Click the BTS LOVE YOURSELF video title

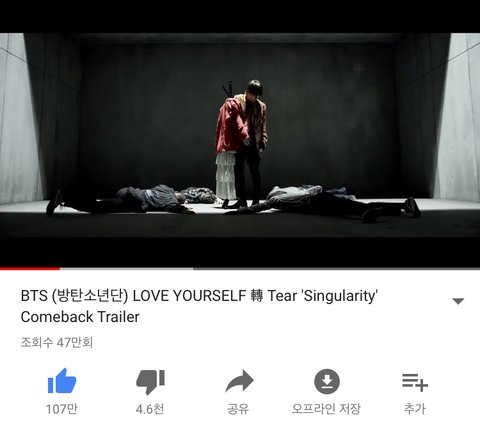pyautogui.click(x=199, y=296)
